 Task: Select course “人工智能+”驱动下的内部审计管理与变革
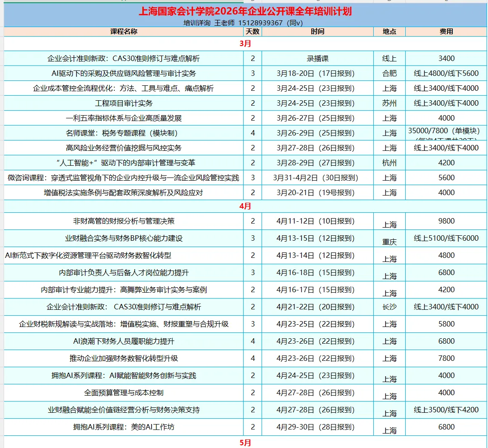pyautogui.click(x=123, y=163)
